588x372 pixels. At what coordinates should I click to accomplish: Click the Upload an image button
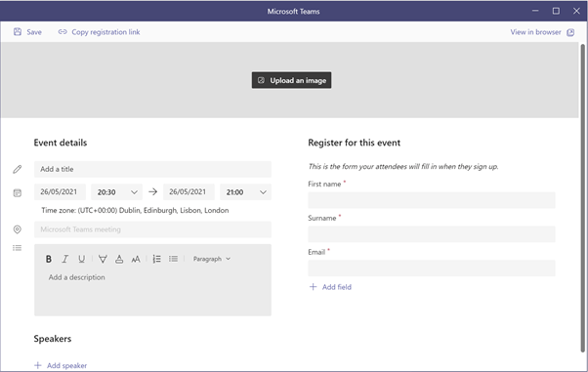[x=291, y=80]
